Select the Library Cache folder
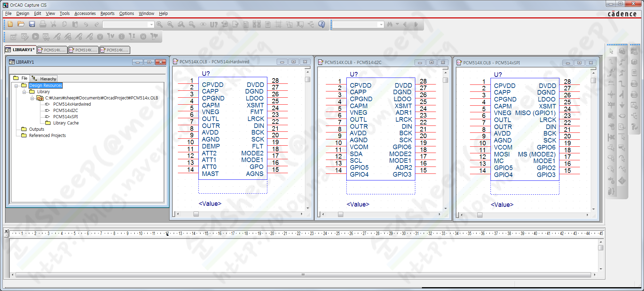Screen dimensions: 644x291 click(66, 123)
